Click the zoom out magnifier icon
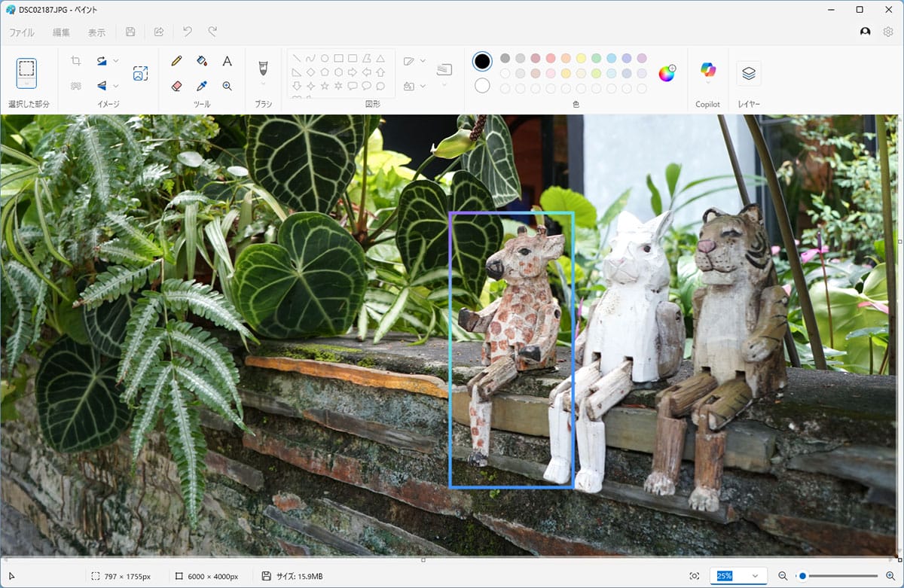The width and height of the screenshot is (904, 588). 783,576
